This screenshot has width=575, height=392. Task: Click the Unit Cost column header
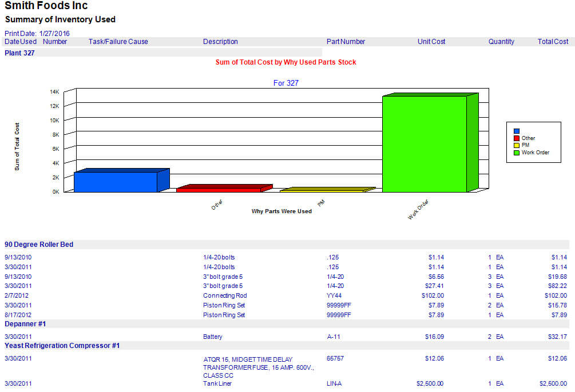pyautogui.click(x=431, y=42)
